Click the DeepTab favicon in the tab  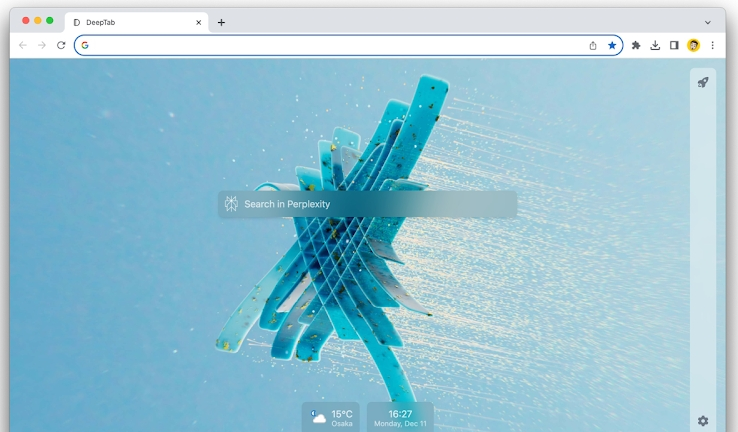77,22
